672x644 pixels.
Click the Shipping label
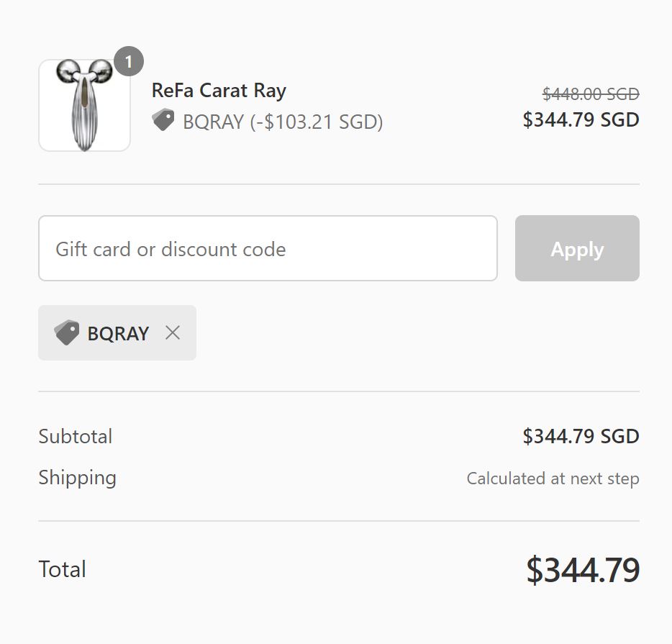[77, 478]
